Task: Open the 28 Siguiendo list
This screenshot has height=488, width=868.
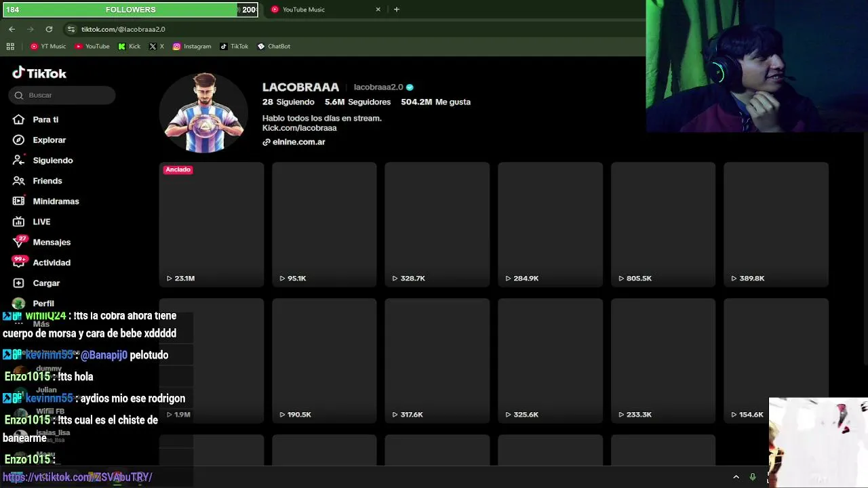Action: pyautogui.click(x=288, y=102)
